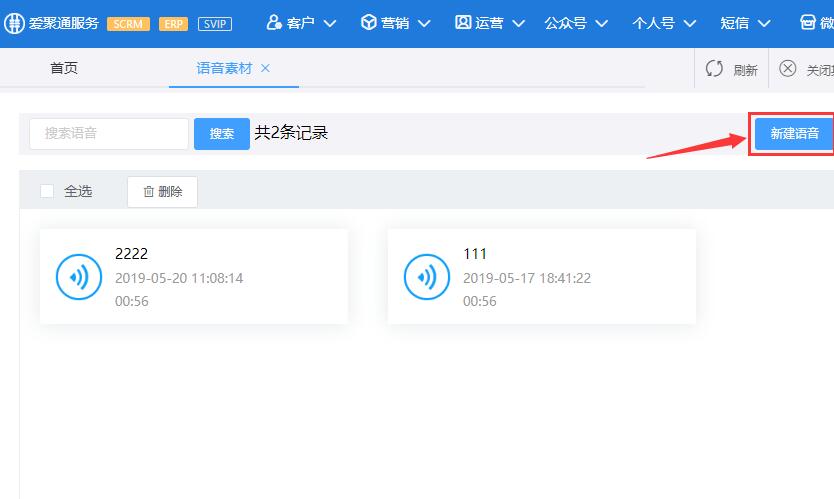Viewport: 834px width, 499px height.
Task: Switch to the 首页 tab
Action: coord(64,68)
